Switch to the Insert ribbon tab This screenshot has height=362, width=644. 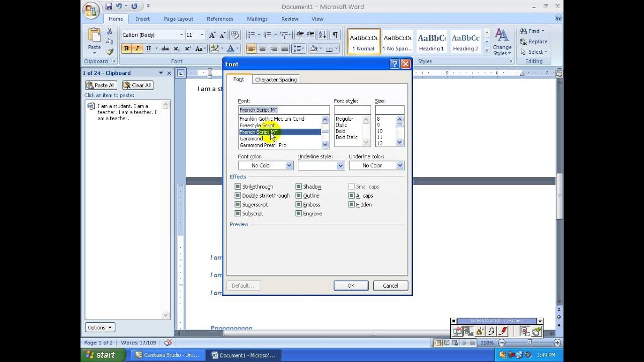142,19
